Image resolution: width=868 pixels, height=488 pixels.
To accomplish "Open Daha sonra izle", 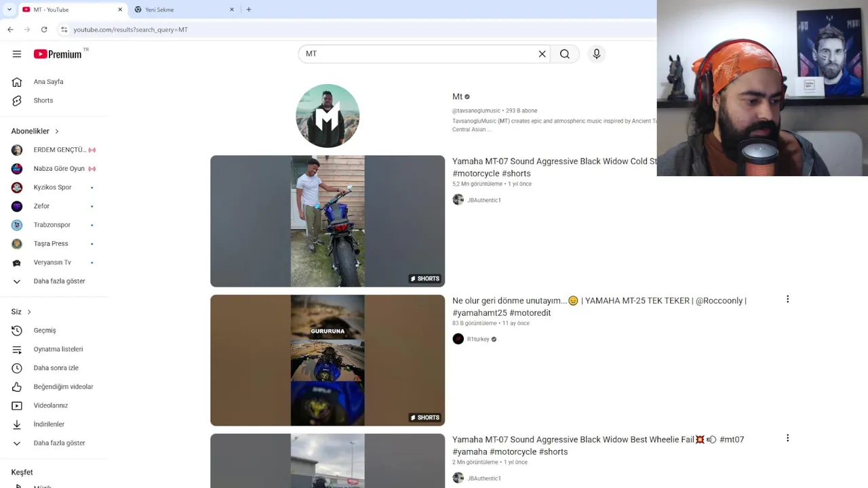I will tap(54, 368).
